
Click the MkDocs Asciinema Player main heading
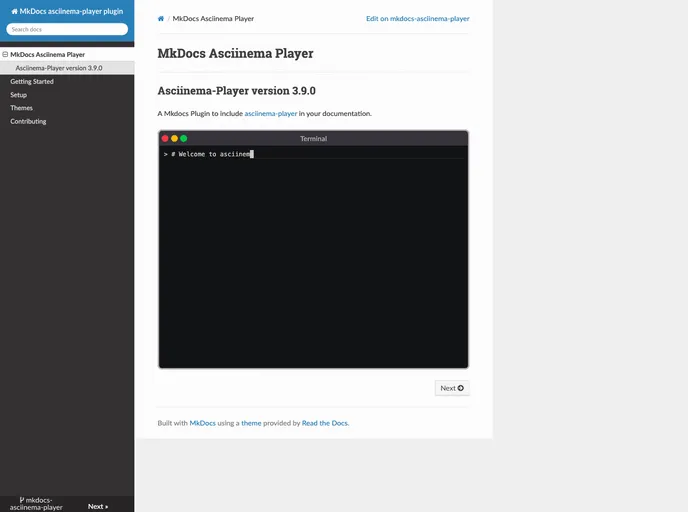tap(236, 54)
